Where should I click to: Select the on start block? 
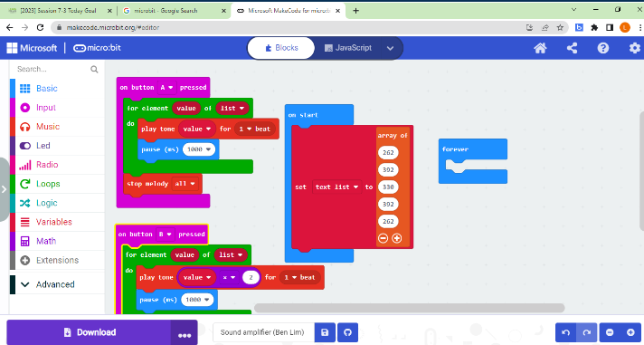coord(318,115)
